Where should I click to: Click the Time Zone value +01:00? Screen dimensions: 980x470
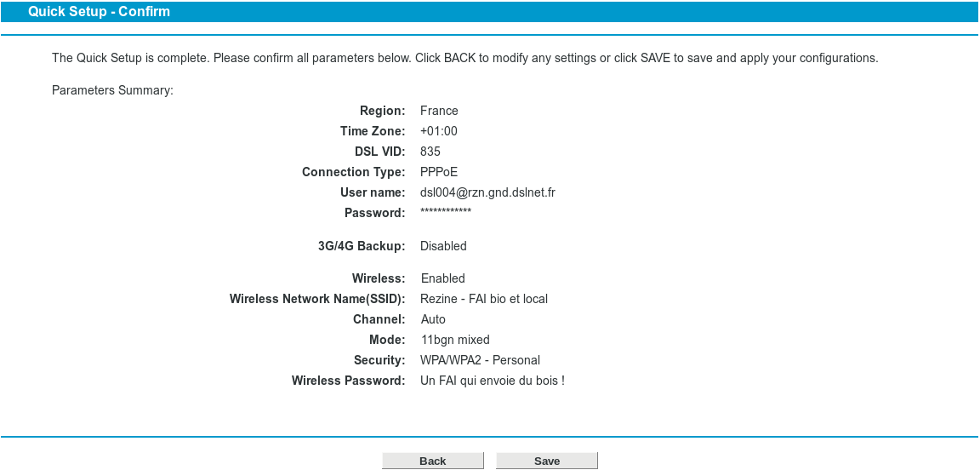(x=439, y=131)
